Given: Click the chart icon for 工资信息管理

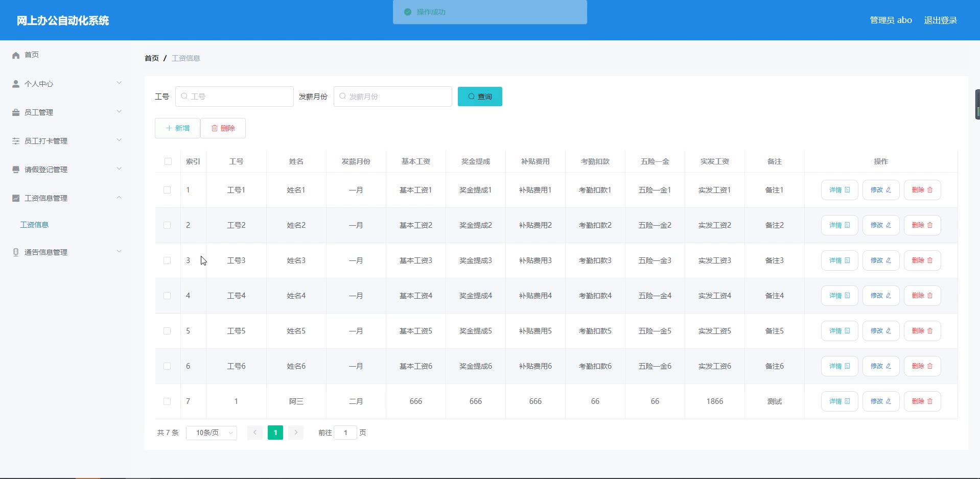Looking at the screenshot, I should 16,198.
